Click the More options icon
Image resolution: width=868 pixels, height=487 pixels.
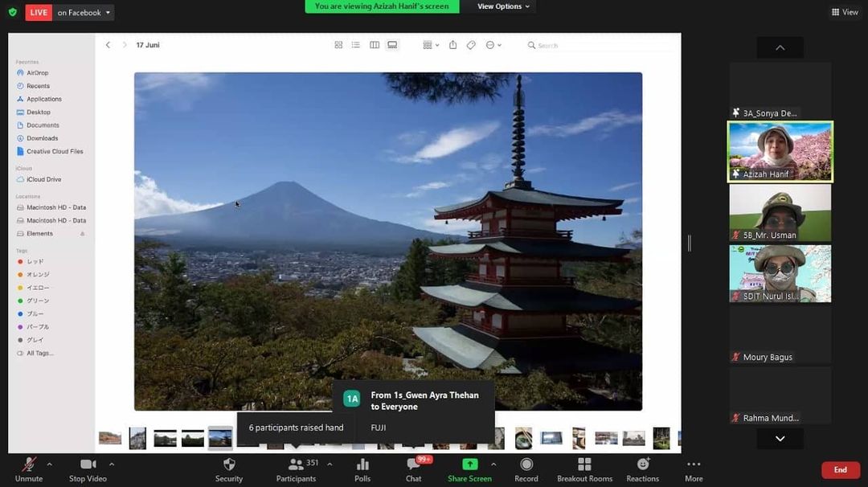point(694,465)
